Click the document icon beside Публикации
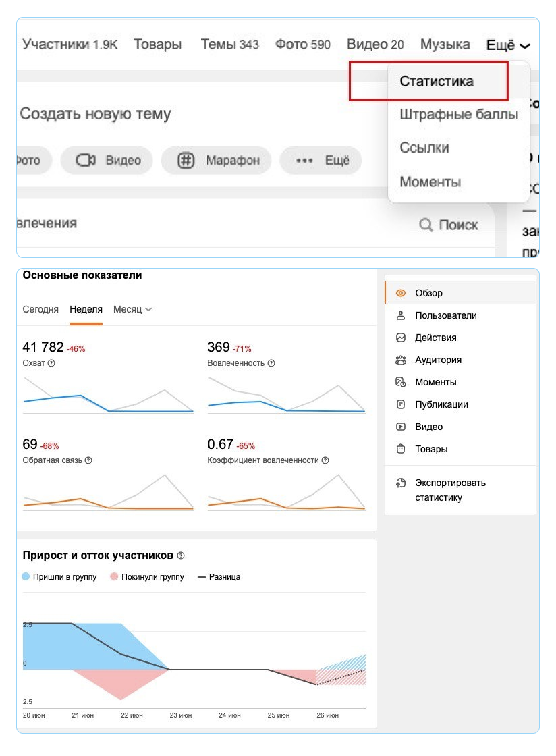The height and width of the screenshot is (756, 556). point(401,404)
